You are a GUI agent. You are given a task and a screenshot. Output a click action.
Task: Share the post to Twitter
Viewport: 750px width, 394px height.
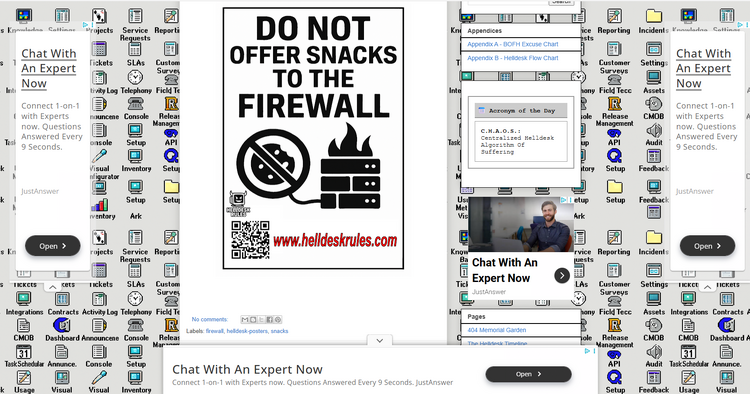point(261,319)
